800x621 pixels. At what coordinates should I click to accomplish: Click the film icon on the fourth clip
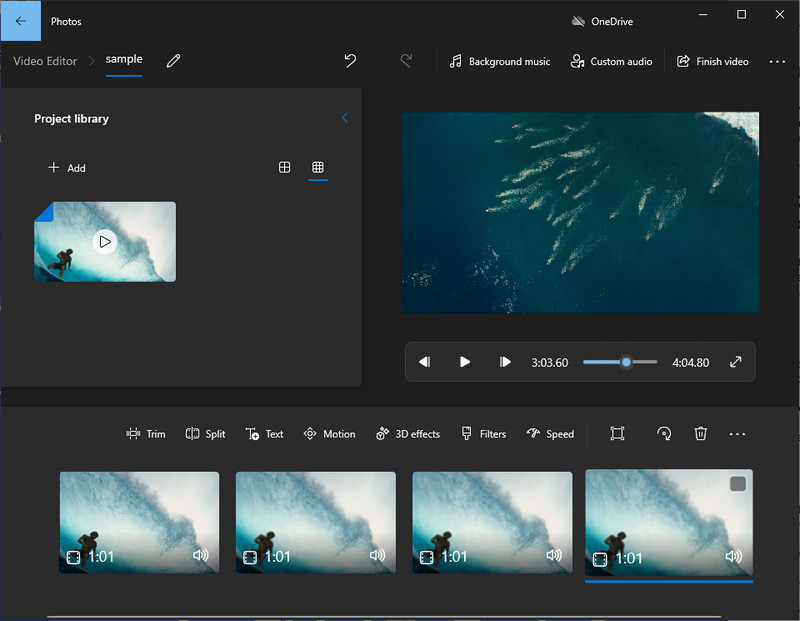click(600, 560)
